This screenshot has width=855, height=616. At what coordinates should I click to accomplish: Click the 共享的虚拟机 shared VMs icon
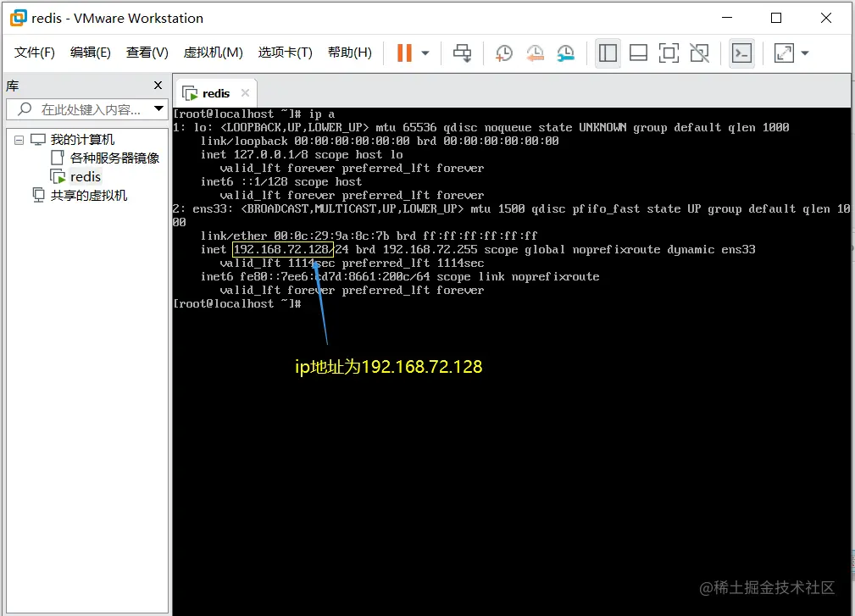(38, 195)
